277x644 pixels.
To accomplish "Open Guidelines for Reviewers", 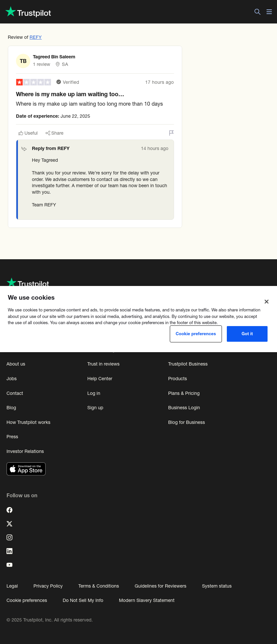I will (x=160, y=586).
